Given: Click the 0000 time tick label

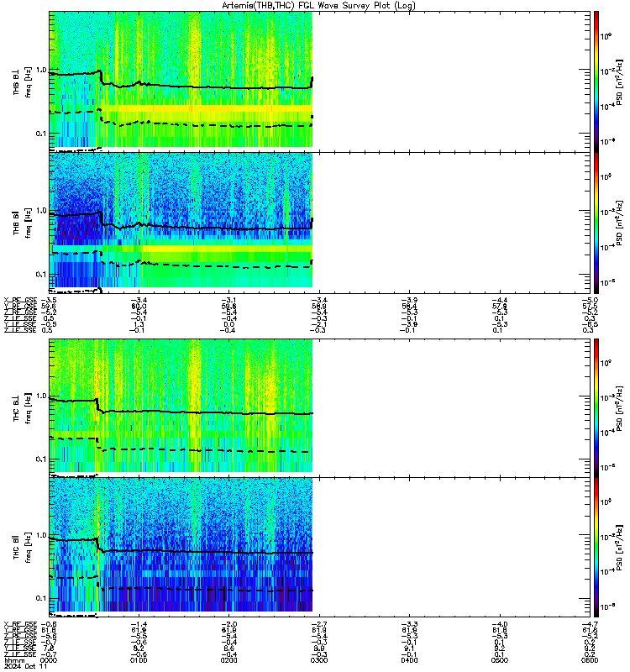Looking at the screenshot, I should (49, 660).
